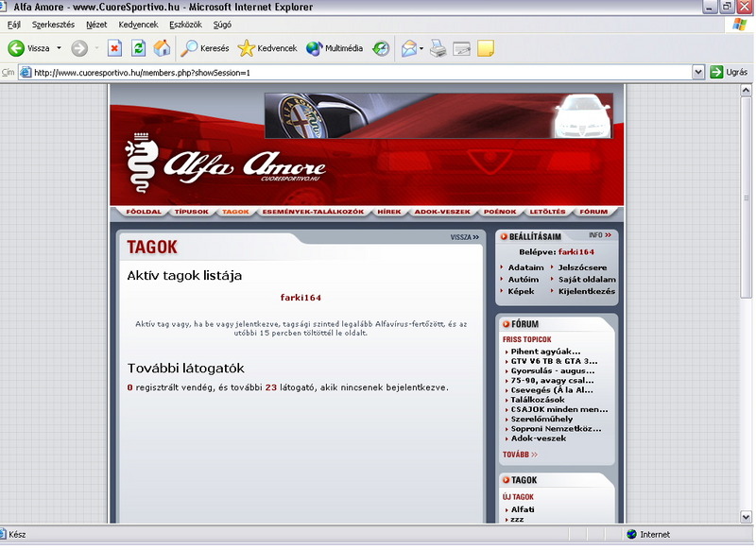Click the green Vissza back arrow icon

tap(16, 48)
